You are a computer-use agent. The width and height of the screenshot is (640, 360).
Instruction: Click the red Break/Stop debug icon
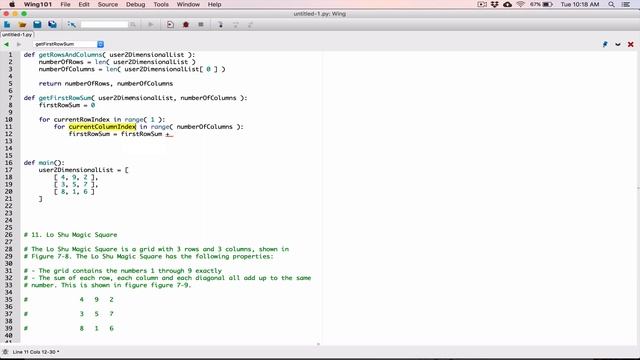pyautogui.click(x=186, y=24)
